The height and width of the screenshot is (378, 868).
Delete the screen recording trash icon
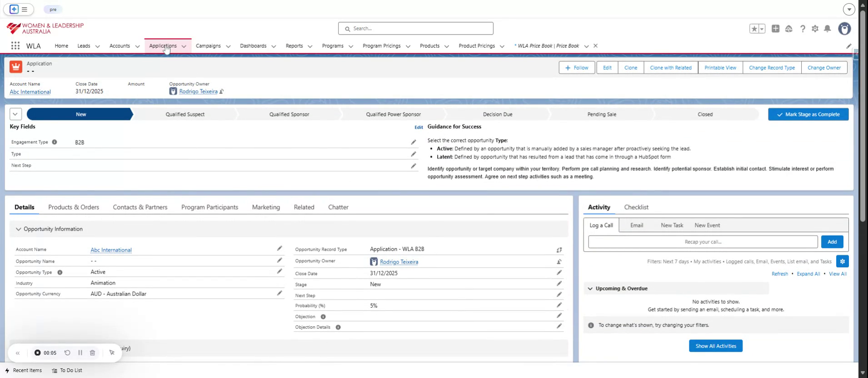coord(92,353)
